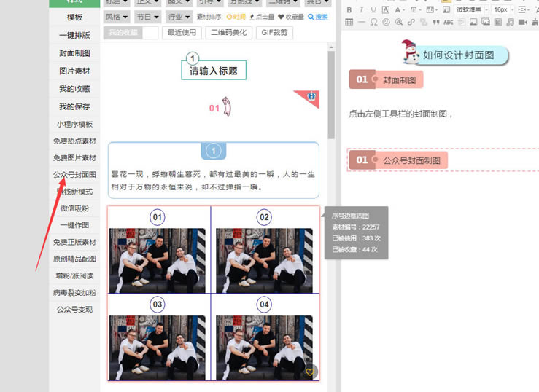Click the 二维码美化 button

pyautogui.click(x=229, y=33)
